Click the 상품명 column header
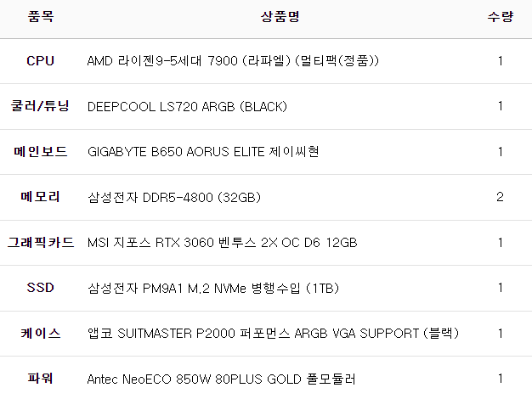This screenshot has width=532, height=399. pos(280,17)
